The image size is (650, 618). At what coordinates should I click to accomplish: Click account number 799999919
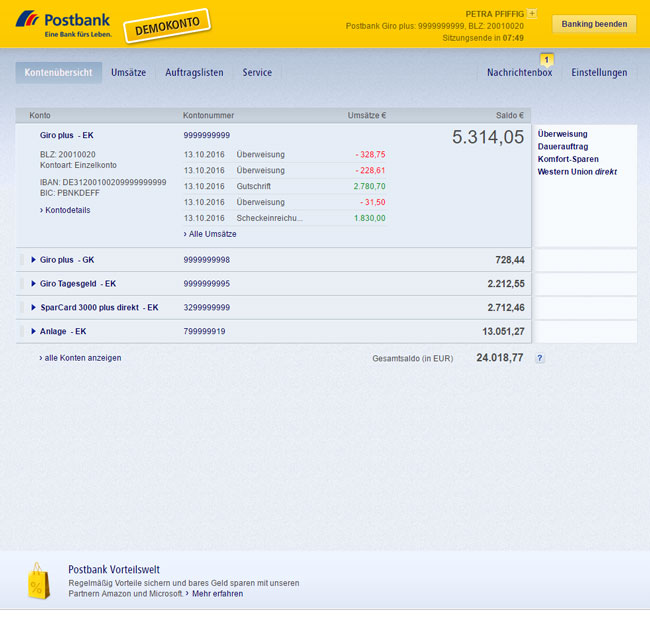tap(204, 331)
